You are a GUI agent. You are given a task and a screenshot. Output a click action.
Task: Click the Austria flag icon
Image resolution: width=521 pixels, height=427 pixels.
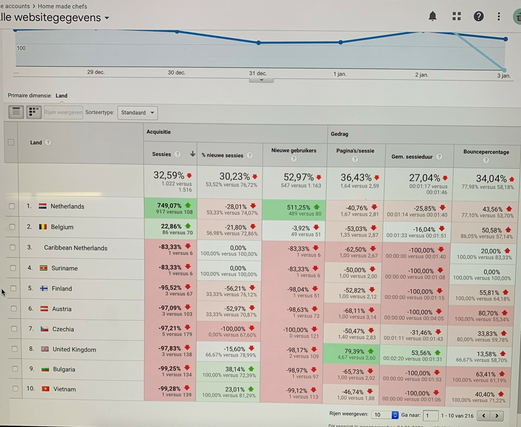coord(44,309)
